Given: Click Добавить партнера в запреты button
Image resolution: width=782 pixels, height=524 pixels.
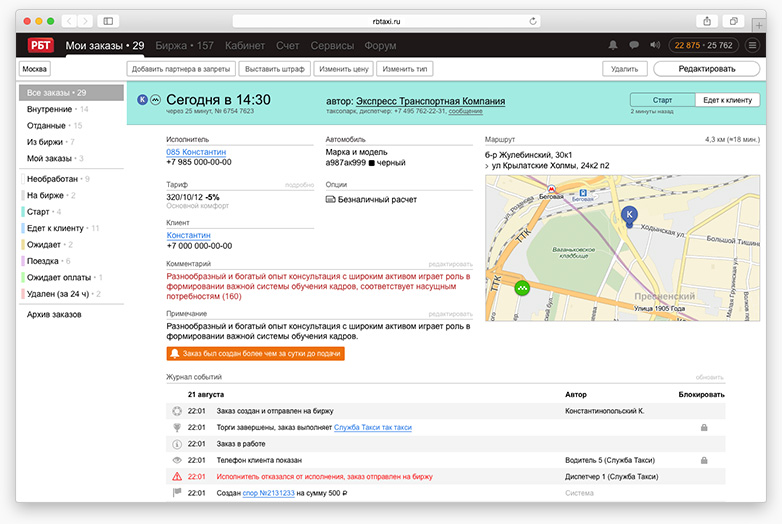Looking at the screenshot, I should click(181, 69).
